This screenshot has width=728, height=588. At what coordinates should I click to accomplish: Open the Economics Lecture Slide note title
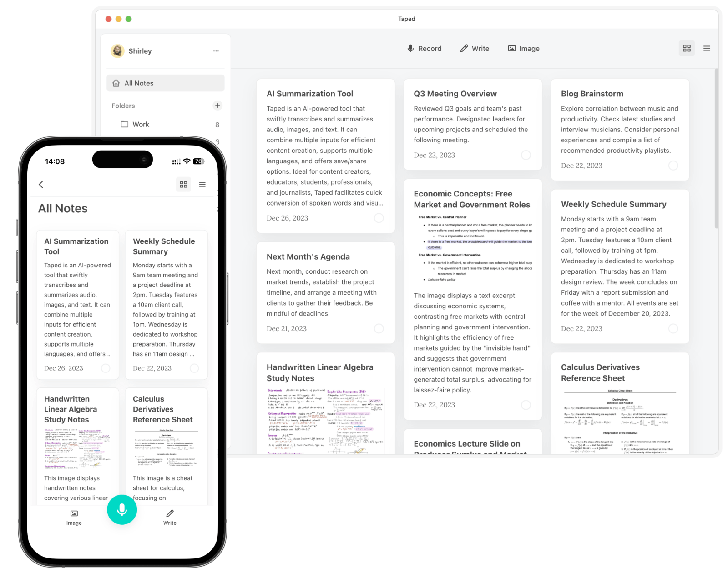(470, 448)
